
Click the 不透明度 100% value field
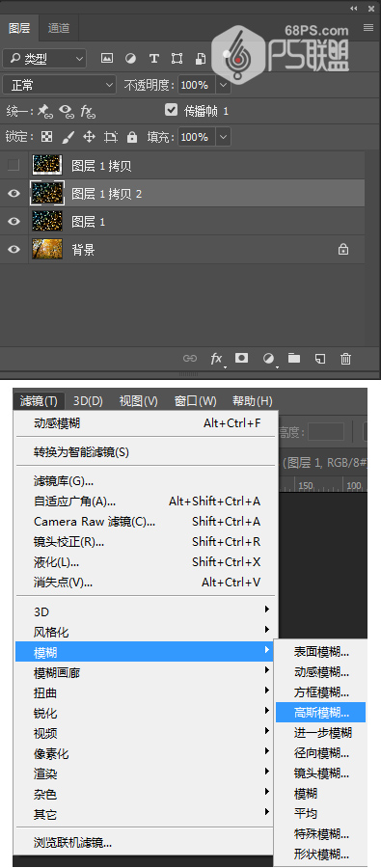pos(196,85)
